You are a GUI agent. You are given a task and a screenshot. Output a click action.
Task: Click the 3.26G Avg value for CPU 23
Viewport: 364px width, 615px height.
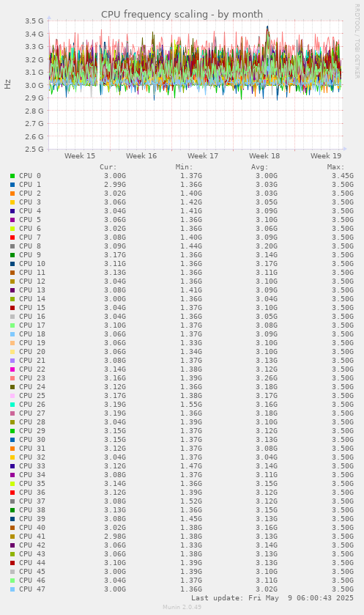(x=267, y=378)
